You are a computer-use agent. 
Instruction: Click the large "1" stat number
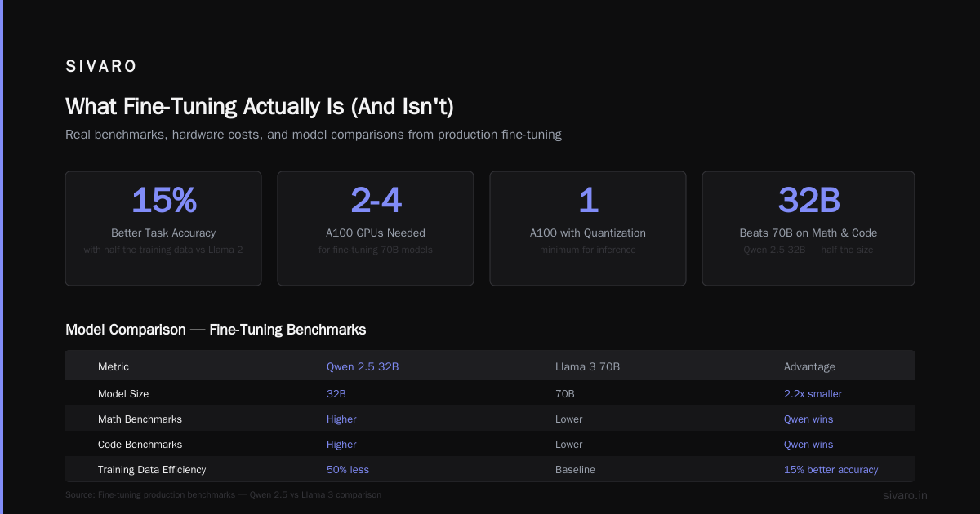[x=588, y=200]
